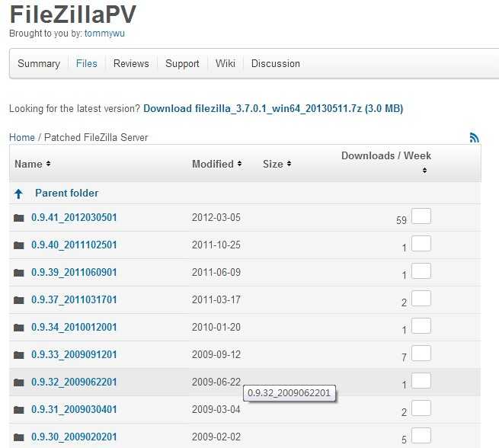Tick the box in the 0.9.39_2011060901 row
The image size is (499, 448).
pos(421,270)
